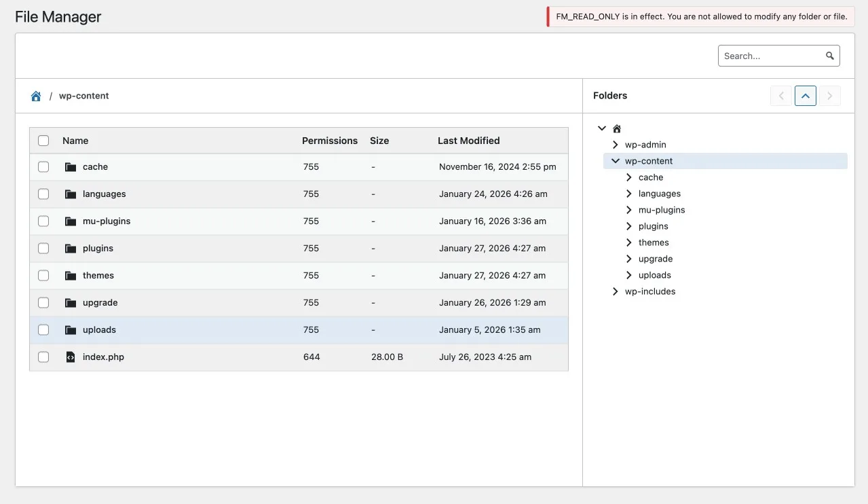The image size is (868, 504).
Task: Open the themes folder in file list
Action: 98,275
